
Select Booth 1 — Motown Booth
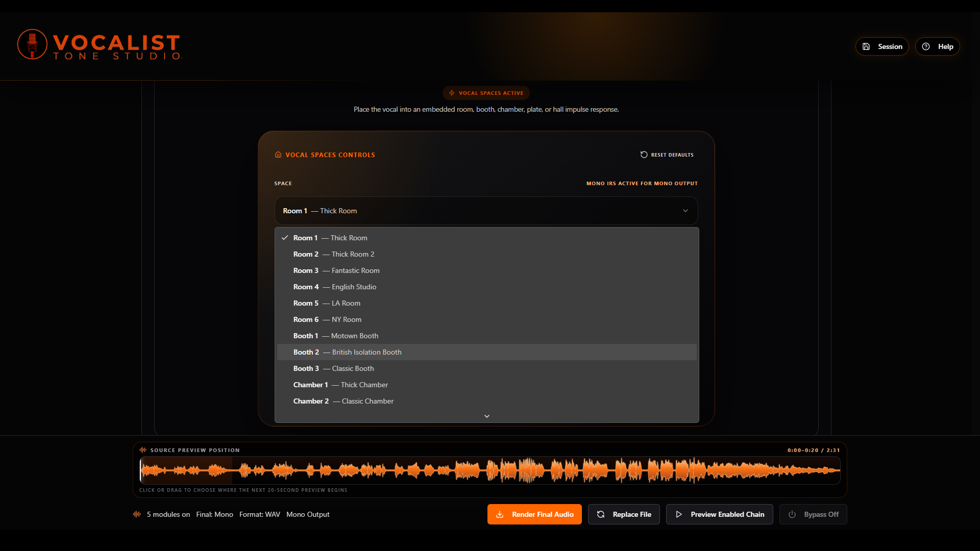click(x=487, y=336)
